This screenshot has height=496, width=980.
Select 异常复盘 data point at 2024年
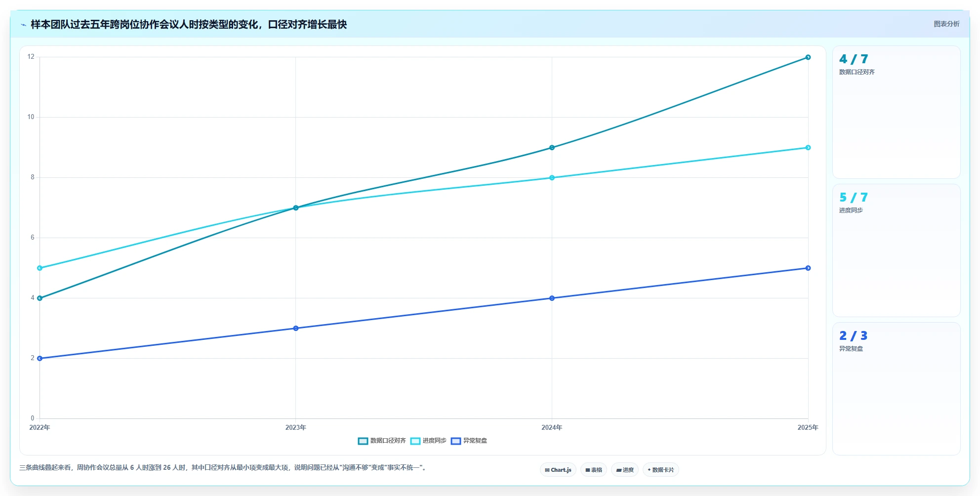coord(552,298)
